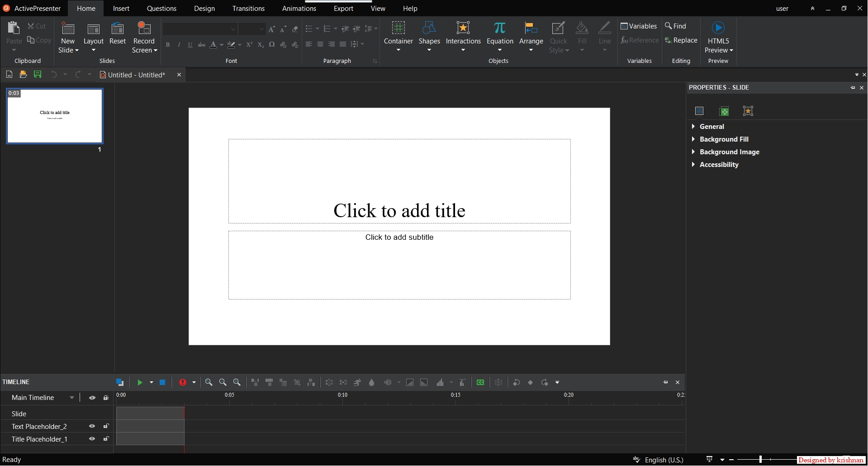Play the timeline preview
868x466 pixels.
(140, 383)
